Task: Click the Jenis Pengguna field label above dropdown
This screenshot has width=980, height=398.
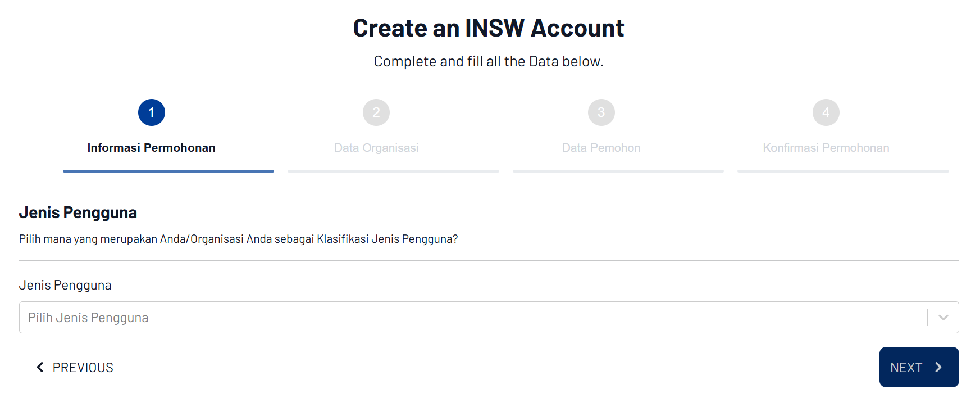Action: click(65, 285)
